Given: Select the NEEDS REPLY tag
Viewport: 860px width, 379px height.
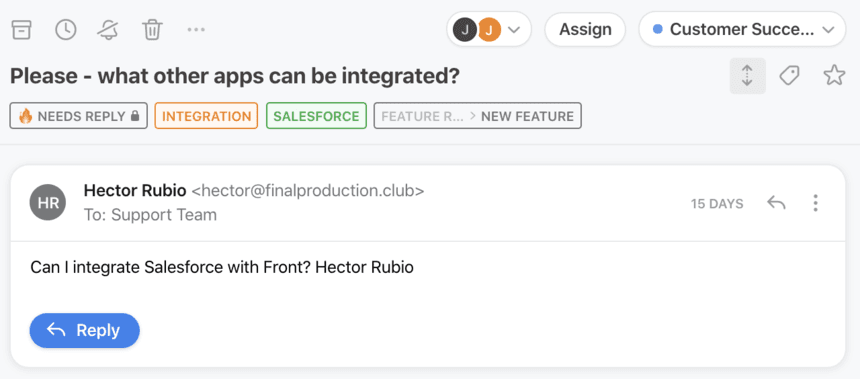Looking at the screenshot, I should [78, 116].
